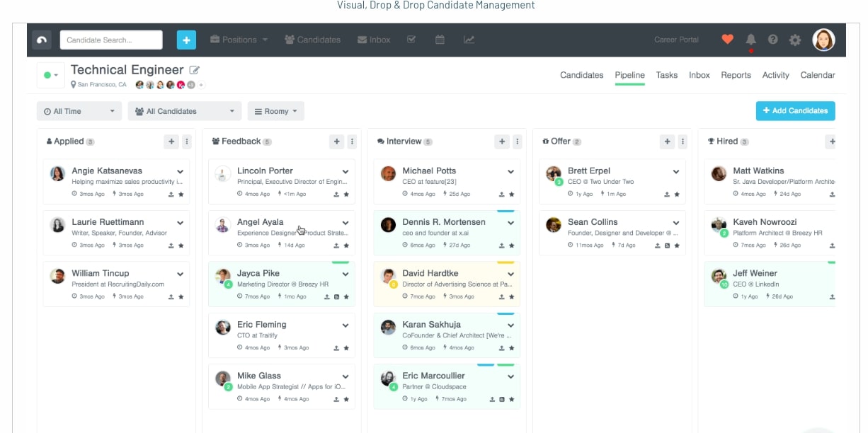Click upload icon on Angel Ayala card
868x433 pixels.
click(336, 246)
